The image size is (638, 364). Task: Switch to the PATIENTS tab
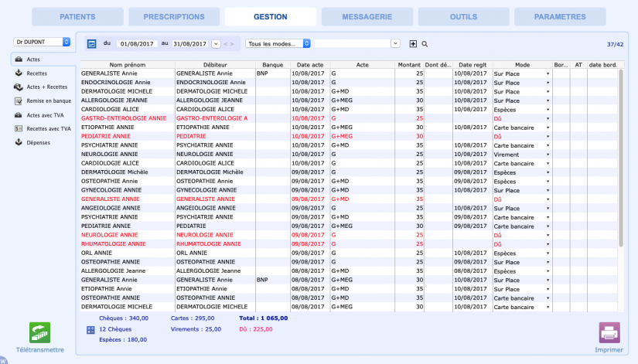point(77,17)
